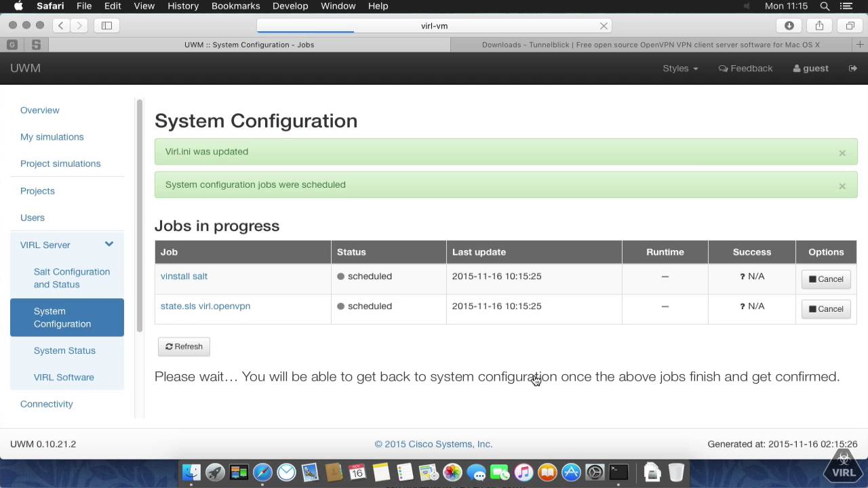868x488 pixels.
Task: Collapse the VIRL Server section
Action: [x=108, y=245]
